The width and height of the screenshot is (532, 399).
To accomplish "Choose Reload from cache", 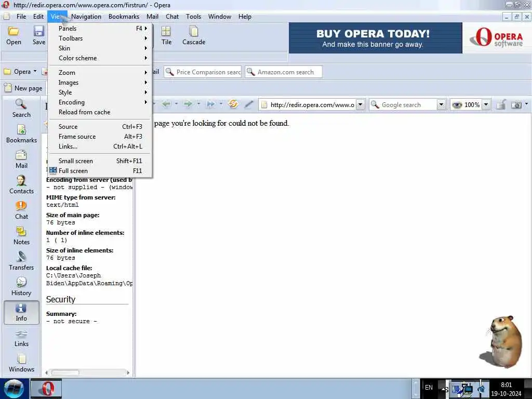I will point(101,112).
